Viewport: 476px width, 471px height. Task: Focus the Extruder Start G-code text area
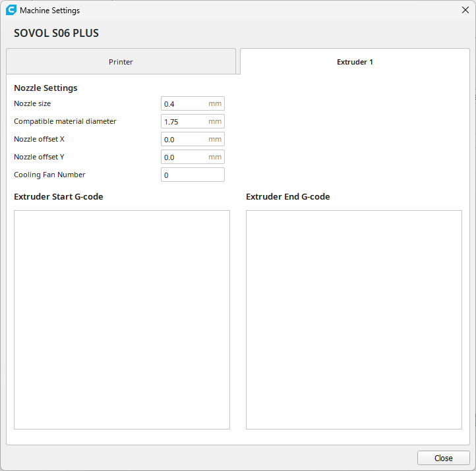click(122, 319)
